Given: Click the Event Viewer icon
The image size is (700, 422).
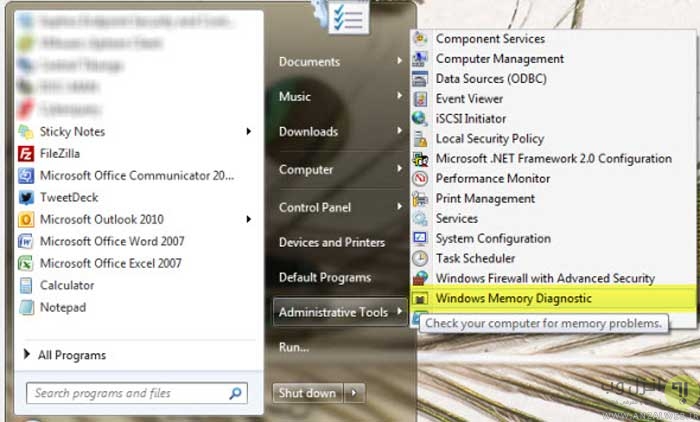Looking at the screenshot, I should pos(420,99).
